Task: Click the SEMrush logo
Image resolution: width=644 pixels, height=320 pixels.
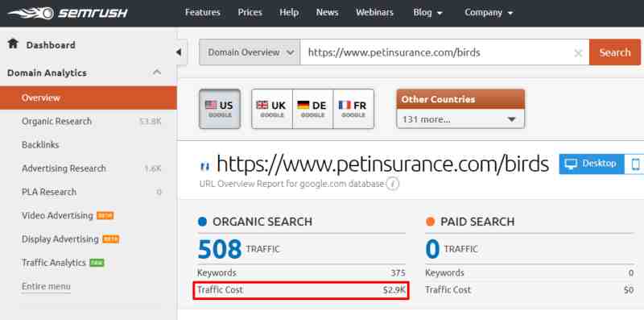Action: (x=68, y=13)
